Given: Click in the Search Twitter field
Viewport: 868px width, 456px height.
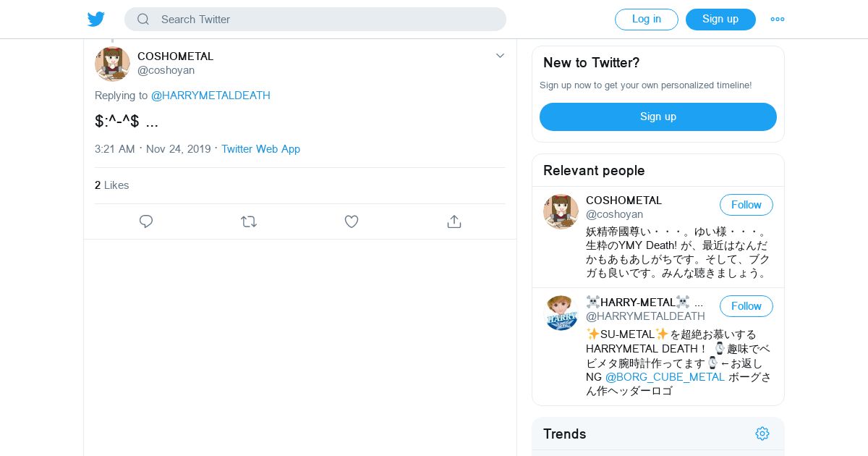Looking at the screenshot, I should [325, 20].
